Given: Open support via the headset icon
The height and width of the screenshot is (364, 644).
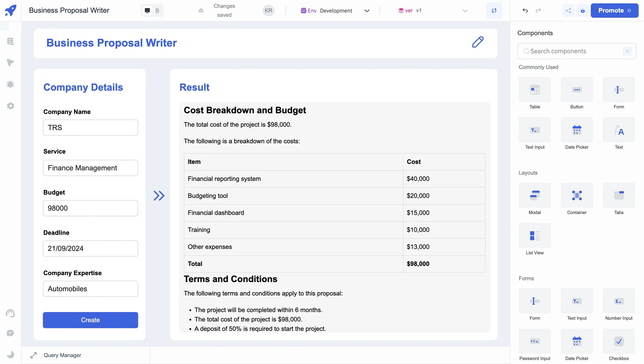Looking at the screenshot, I should [10, 313].
